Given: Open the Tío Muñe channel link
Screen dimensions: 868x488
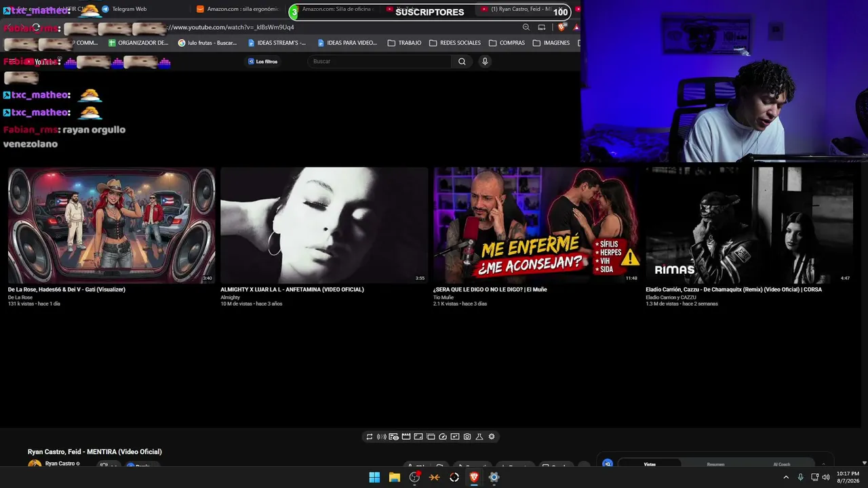Looking at the screenshot, I should [x=443, y=298].
